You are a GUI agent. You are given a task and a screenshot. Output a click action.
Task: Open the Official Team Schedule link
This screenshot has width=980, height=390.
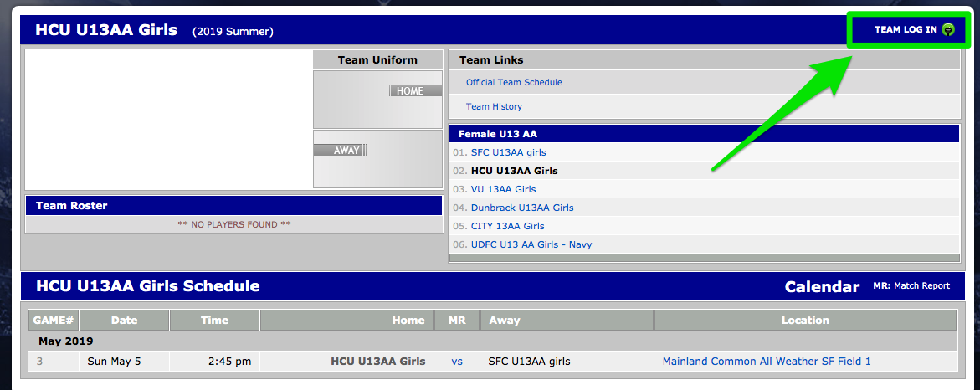pos(514,83)
